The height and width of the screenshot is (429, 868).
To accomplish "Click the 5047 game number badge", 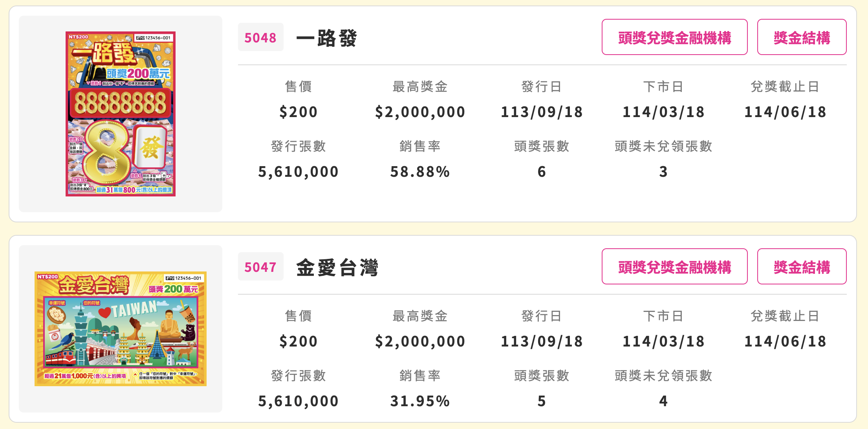I will tap(260, 267).
